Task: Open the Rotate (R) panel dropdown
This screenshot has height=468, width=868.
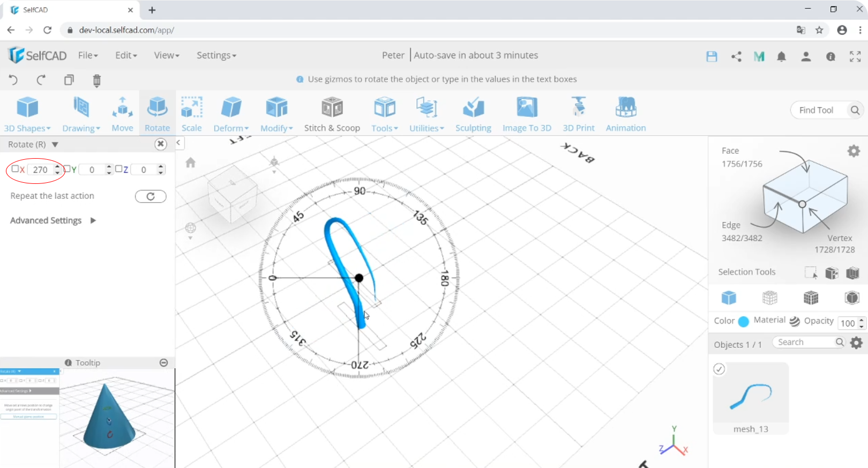Action: coord(55,144)
